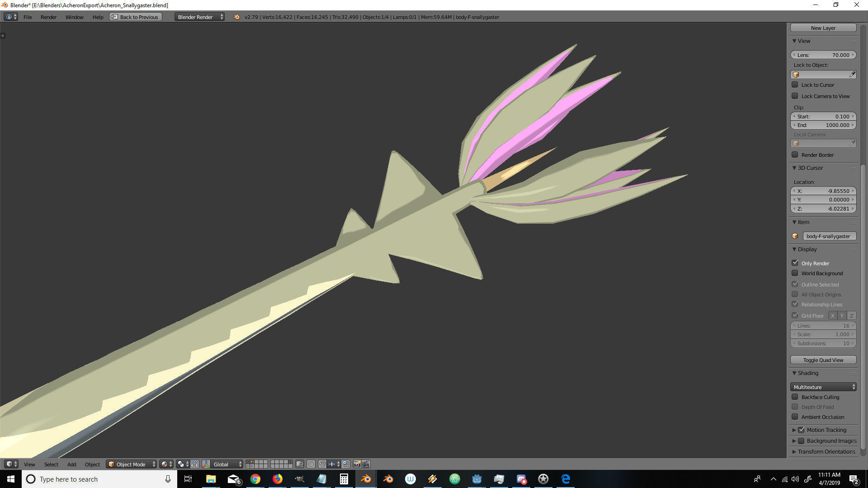
Task: Toggle the 3D manipulator widget
Action: click(x=206, y=464)
